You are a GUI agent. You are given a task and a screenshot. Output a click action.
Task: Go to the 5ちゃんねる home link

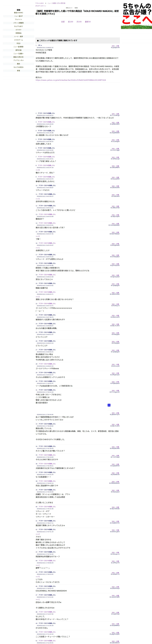pyautogui.click(x=39, y=3)
